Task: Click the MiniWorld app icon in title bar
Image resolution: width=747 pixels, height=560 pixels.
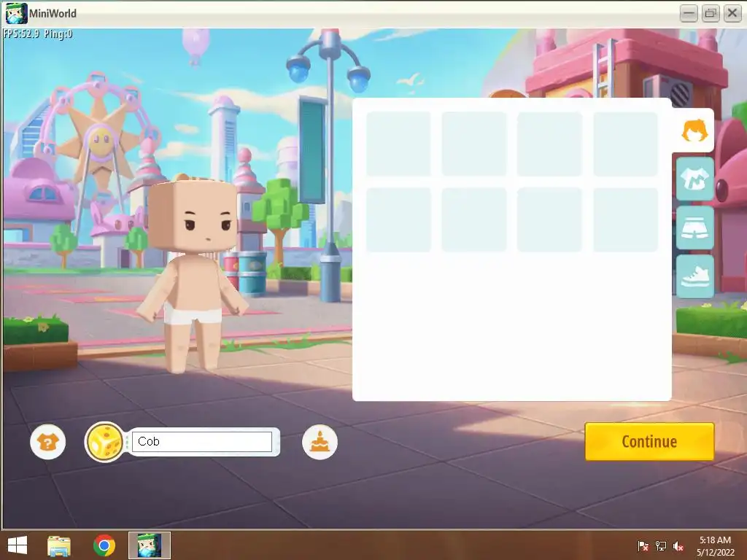Action: coord(16,13)
